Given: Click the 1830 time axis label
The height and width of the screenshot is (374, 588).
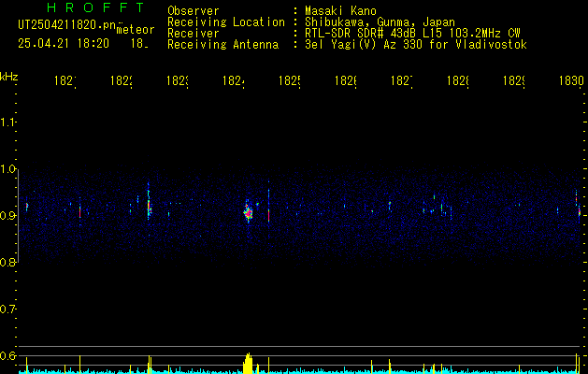Looking at the screenshot, I should click(571, 81).
